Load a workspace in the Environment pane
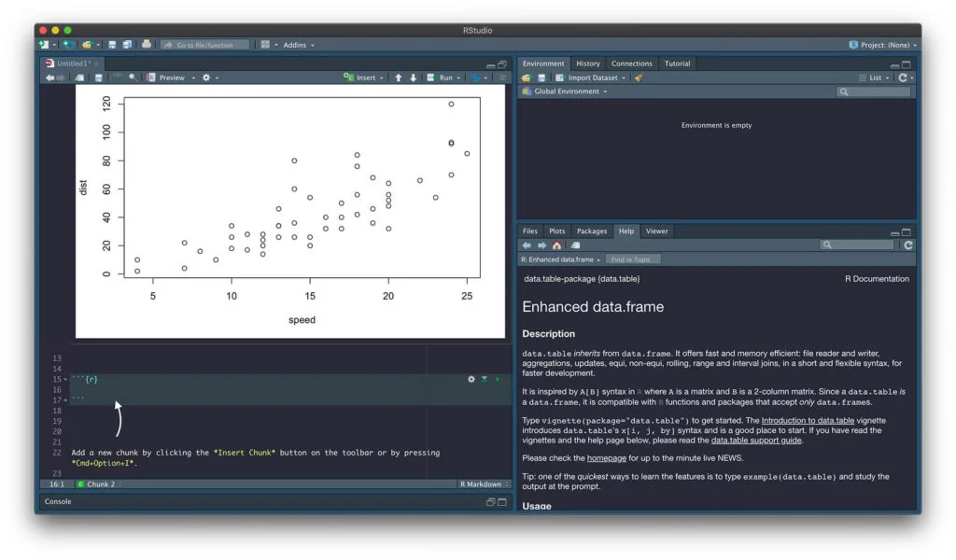 coord(527,78)
